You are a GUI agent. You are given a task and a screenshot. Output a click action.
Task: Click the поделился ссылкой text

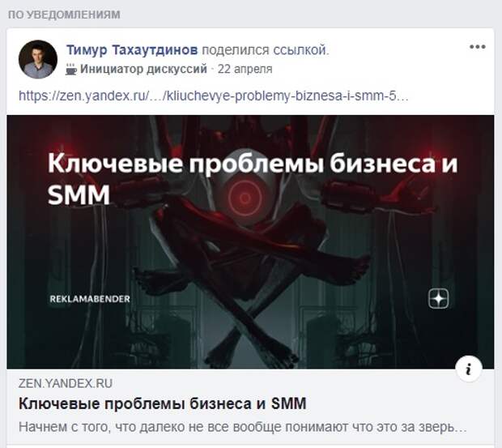(x=266, y=50)
